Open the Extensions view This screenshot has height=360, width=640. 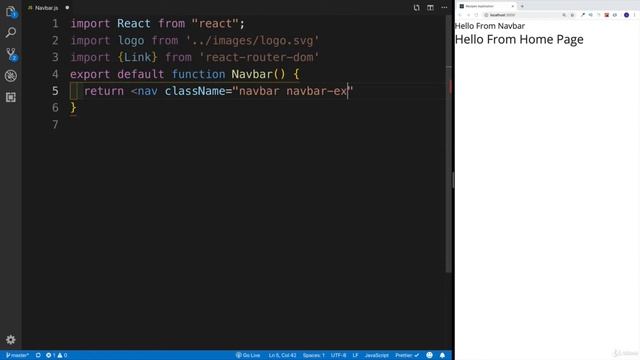(11, 97)
